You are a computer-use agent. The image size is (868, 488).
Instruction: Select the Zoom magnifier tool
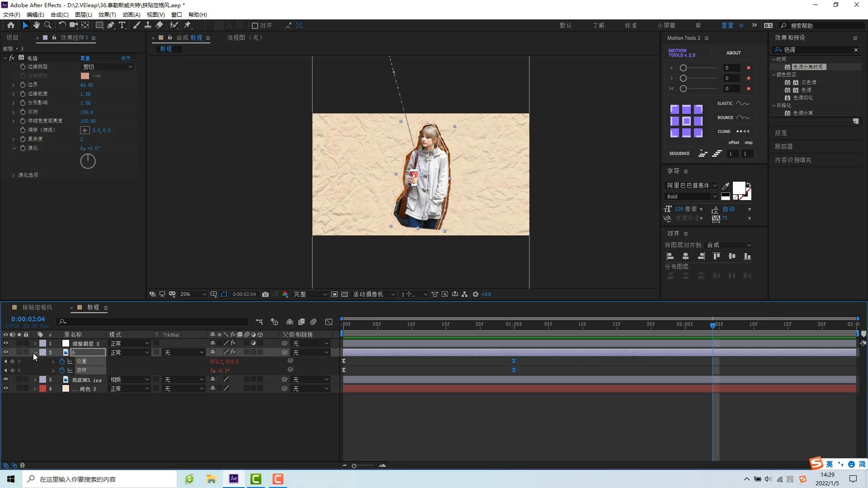pos(48,25)
